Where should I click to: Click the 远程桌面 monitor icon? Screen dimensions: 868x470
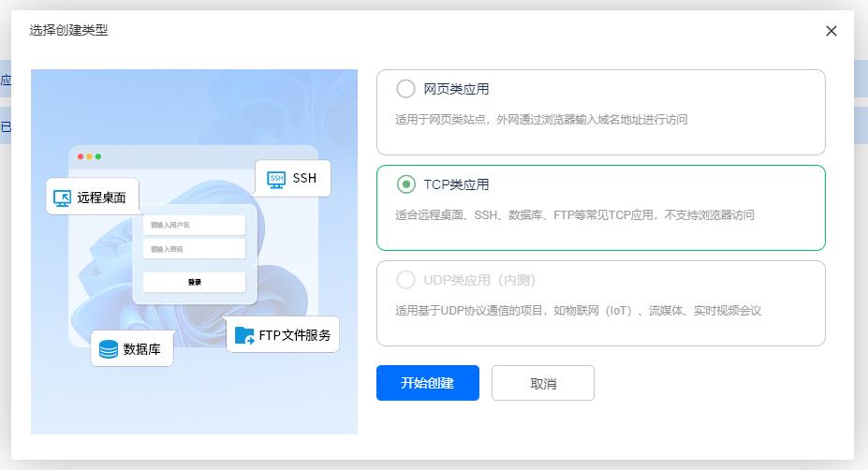coord(62,198)
